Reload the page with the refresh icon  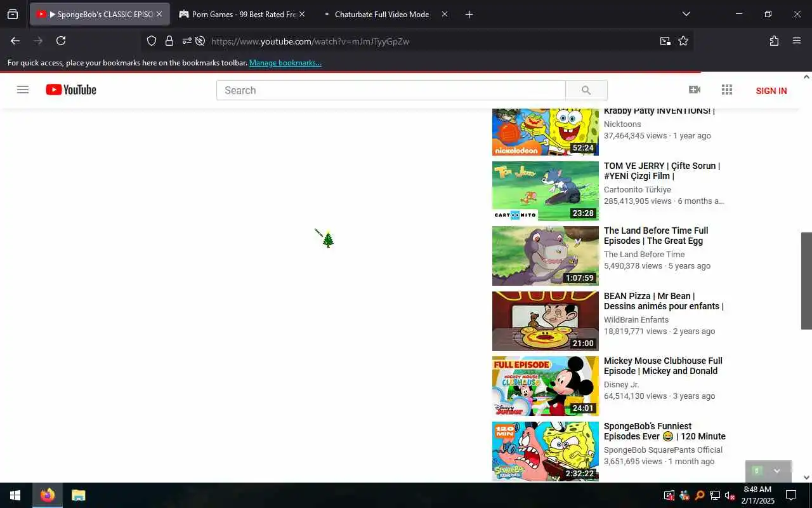[61, 41]
